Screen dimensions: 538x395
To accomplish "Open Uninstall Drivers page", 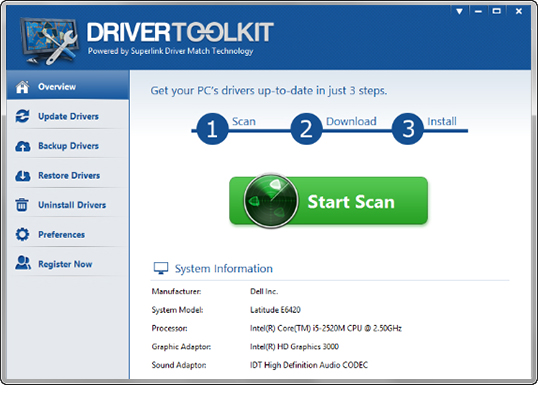I will point(68,205).
